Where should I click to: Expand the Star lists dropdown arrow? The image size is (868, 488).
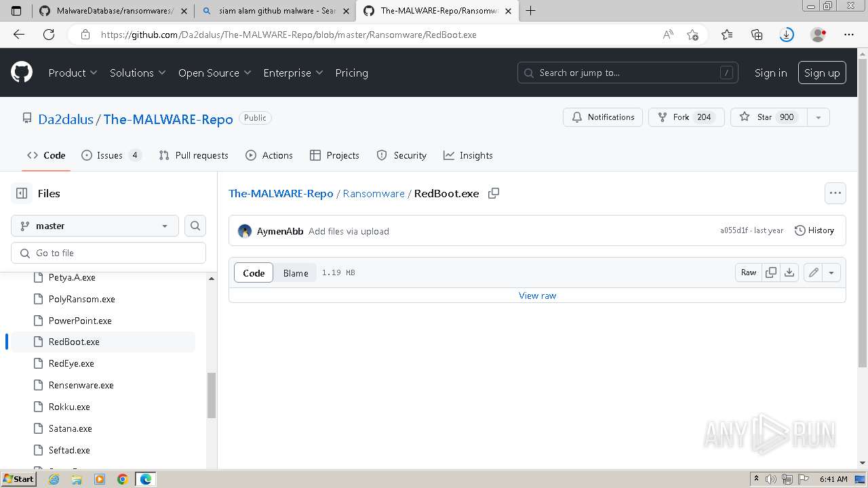pos(818,117)
